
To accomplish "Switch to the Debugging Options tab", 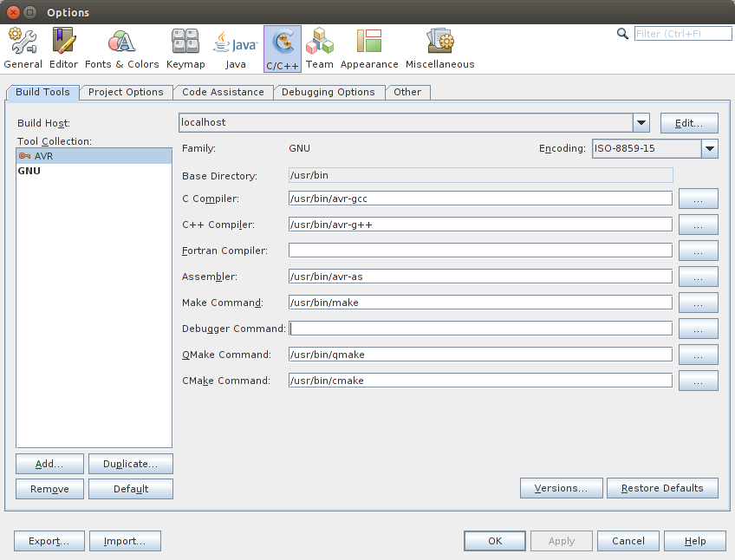I will (328, 92).
